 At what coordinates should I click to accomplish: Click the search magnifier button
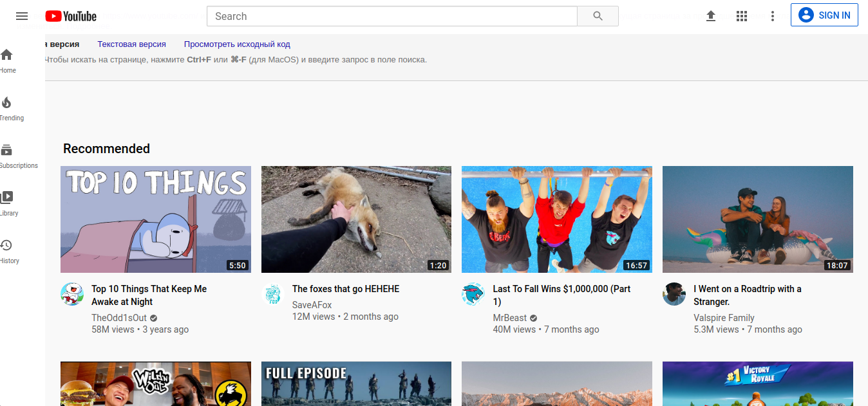[x=598, y=16]
